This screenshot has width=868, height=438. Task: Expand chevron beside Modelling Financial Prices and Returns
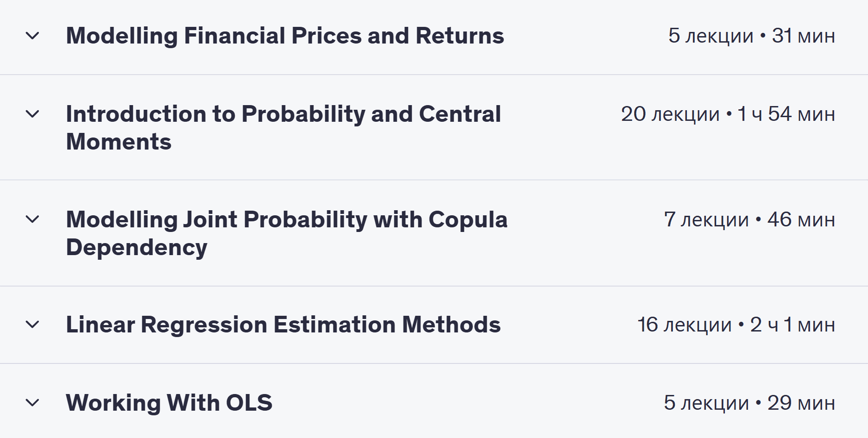tap(32, 36)
